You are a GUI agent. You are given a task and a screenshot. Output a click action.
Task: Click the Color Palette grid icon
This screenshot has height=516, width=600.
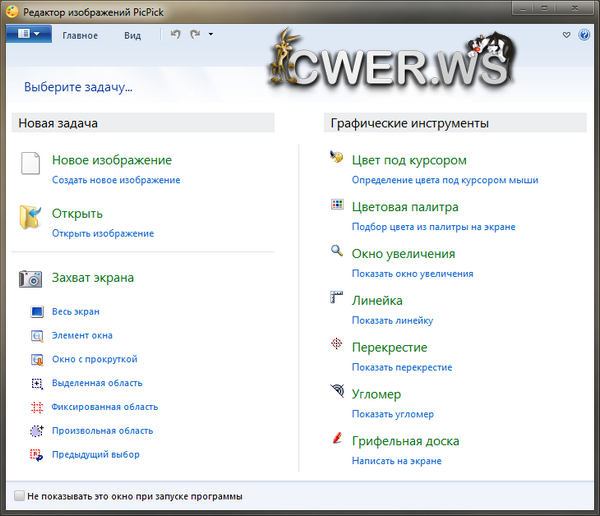[x=337, y=205]
